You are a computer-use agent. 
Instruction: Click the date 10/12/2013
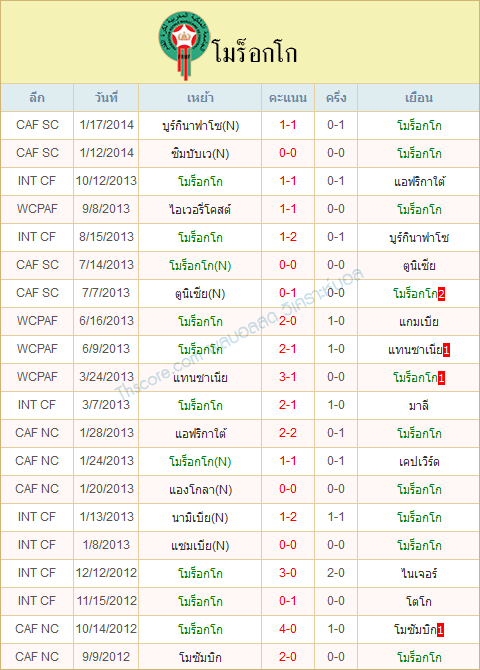[106, 181]
